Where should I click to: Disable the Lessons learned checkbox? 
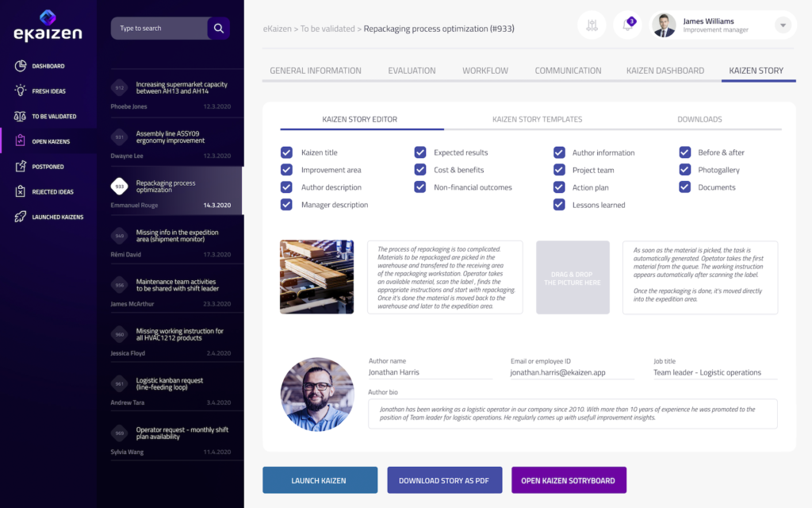pos(558,205)
